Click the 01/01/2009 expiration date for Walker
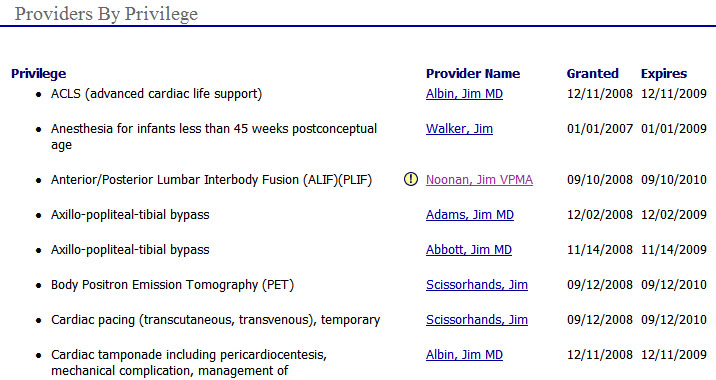The image size is (716, 380). (674, 129)
